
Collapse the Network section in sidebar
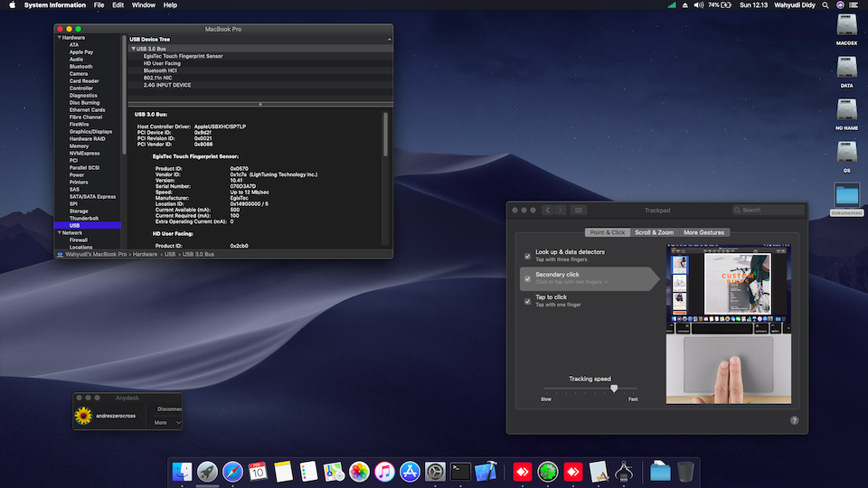coord(60,233)
